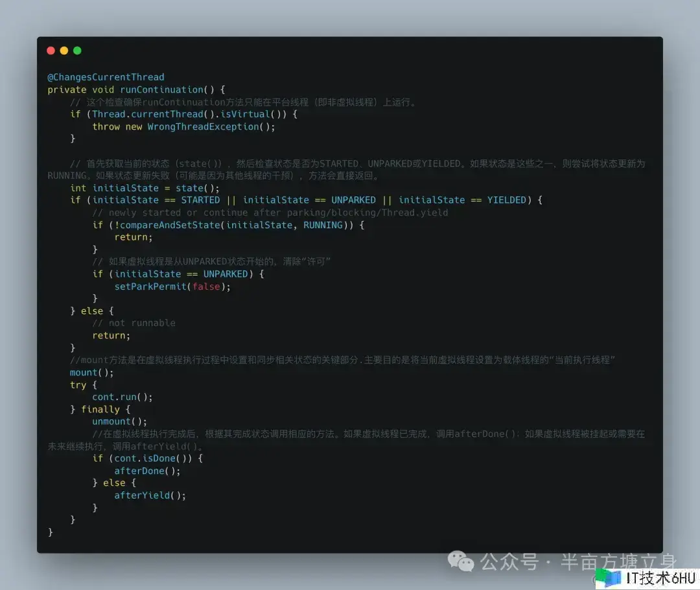700x590 pixels.
Task: Click the '} else {' line above afterYield
Action: coord(114,483)
